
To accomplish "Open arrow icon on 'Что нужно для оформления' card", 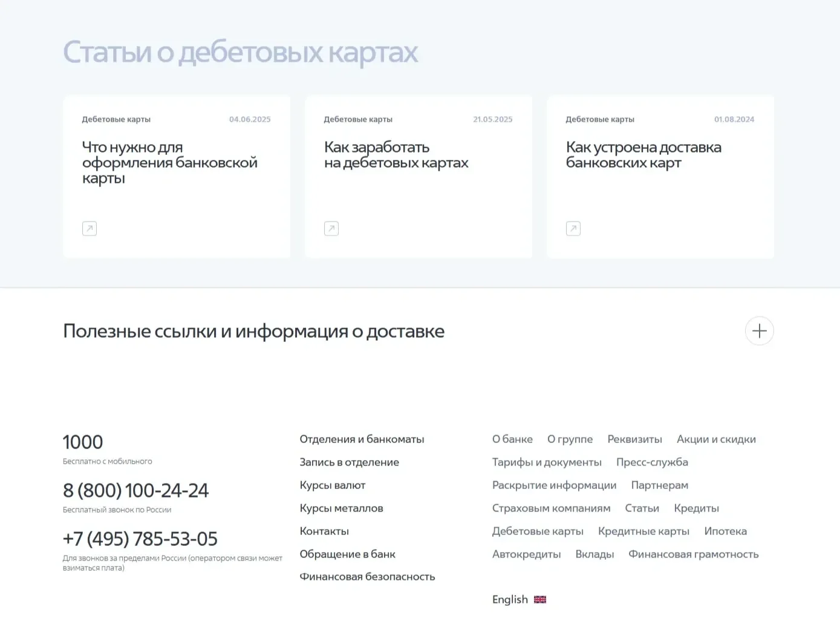I will coord(90,229).
